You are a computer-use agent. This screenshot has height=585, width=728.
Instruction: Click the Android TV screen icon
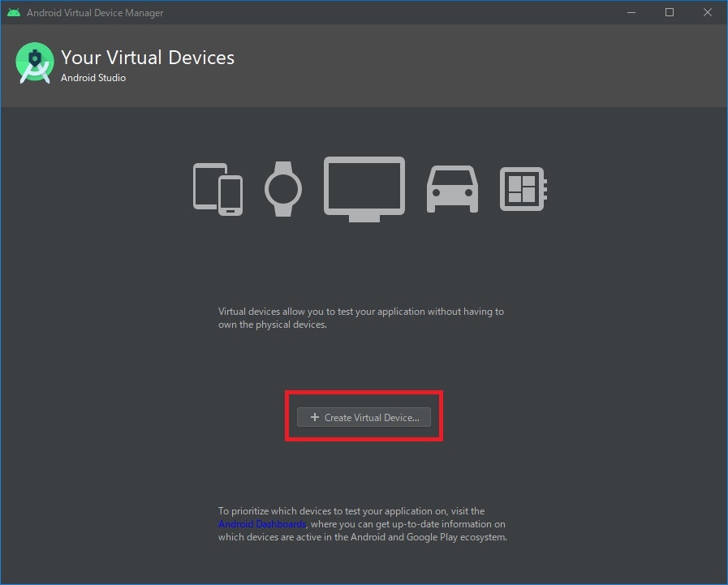click(x=364, y=189)
